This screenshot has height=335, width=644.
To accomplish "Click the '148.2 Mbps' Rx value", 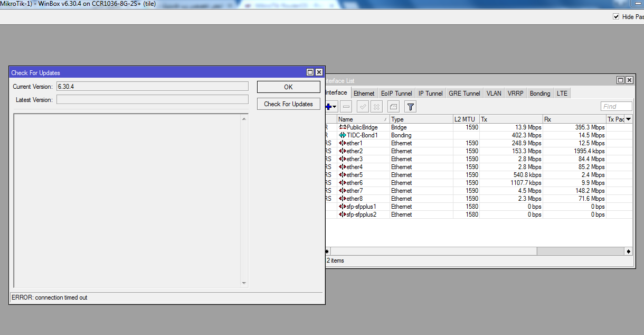I will point(590,191).
